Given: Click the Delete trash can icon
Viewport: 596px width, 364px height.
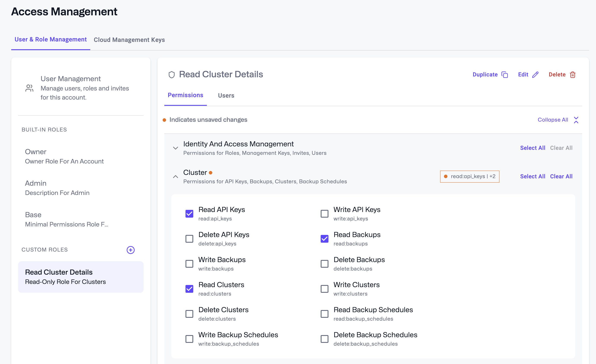Looking at the screenshot, I should pyautogui.click(x=572, y=75).
